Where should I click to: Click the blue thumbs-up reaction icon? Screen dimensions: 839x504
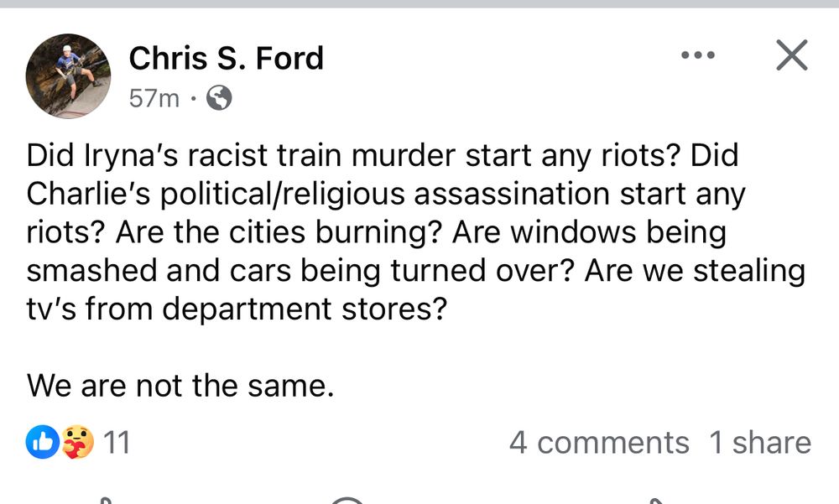[43, 442]
